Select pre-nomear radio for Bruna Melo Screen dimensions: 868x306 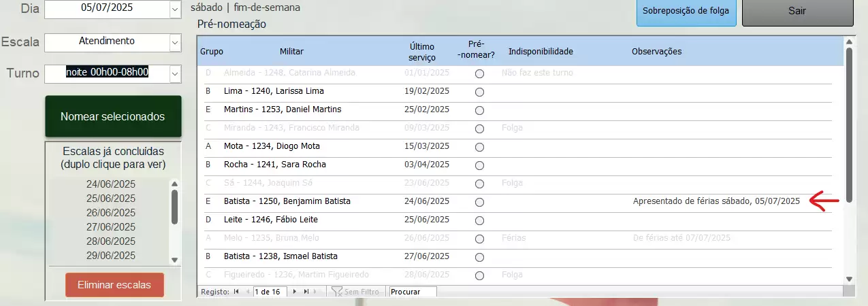pos(479,239)
